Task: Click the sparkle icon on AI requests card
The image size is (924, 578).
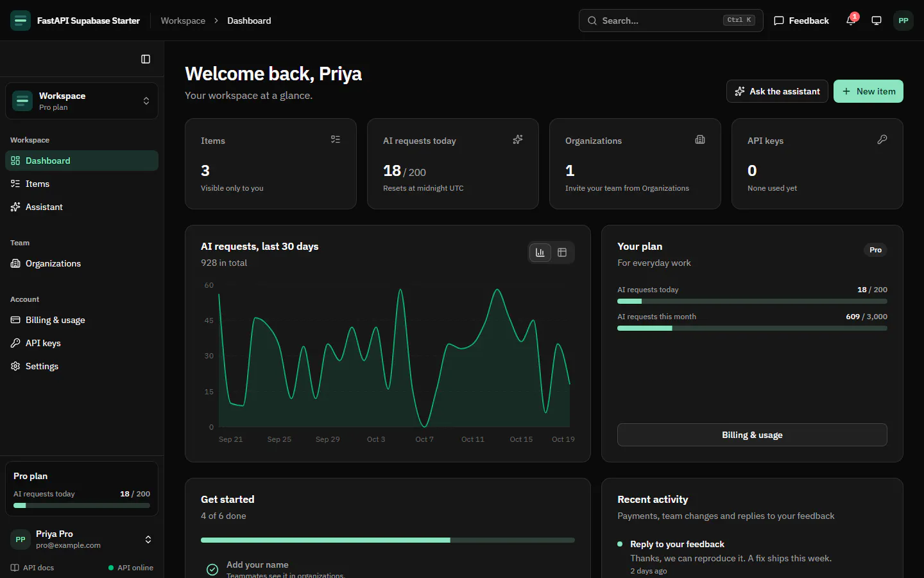Action: click(x=518, y=139)
